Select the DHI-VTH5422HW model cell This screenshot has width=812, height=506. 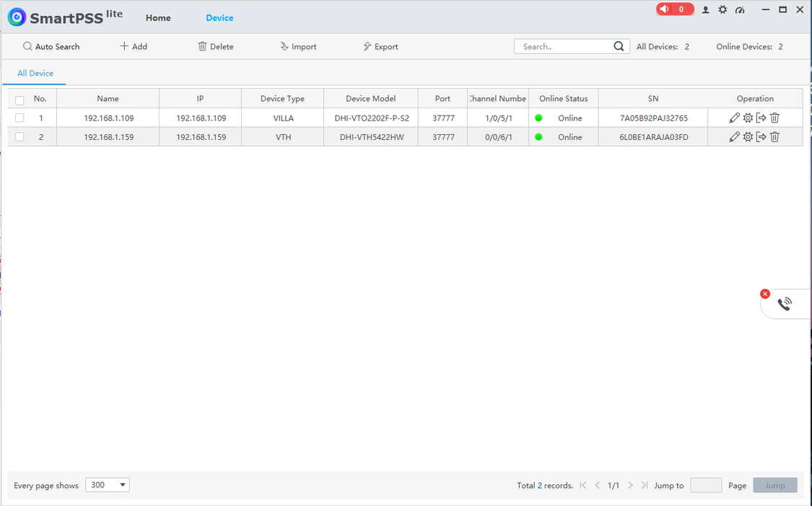[371, 137]
